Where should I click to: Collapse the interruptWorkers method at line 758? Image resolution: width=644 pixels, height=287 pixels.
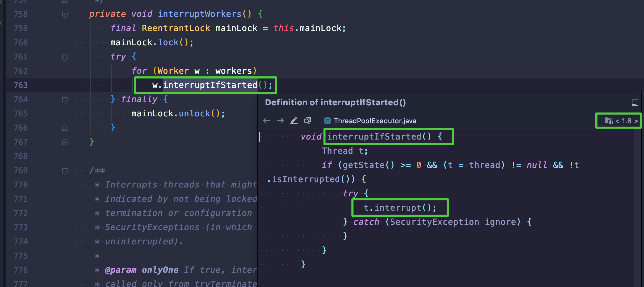[65, 14]
